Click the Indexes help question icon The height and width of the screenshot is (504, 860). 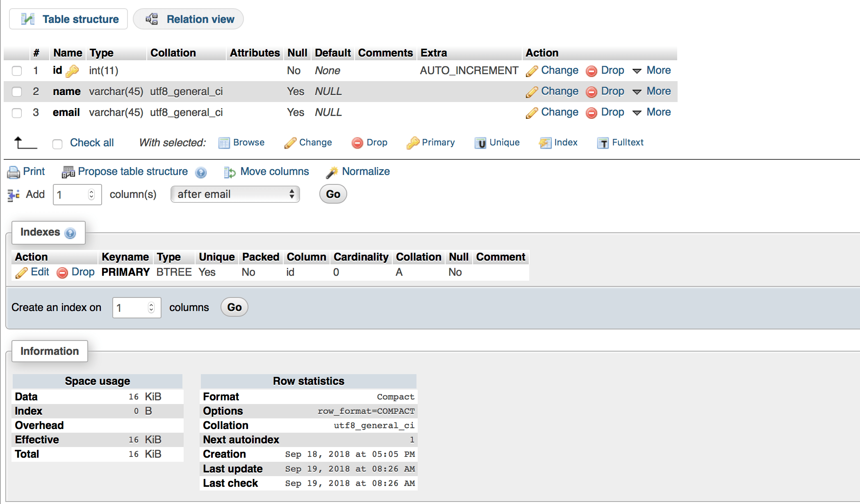point(71,233)
